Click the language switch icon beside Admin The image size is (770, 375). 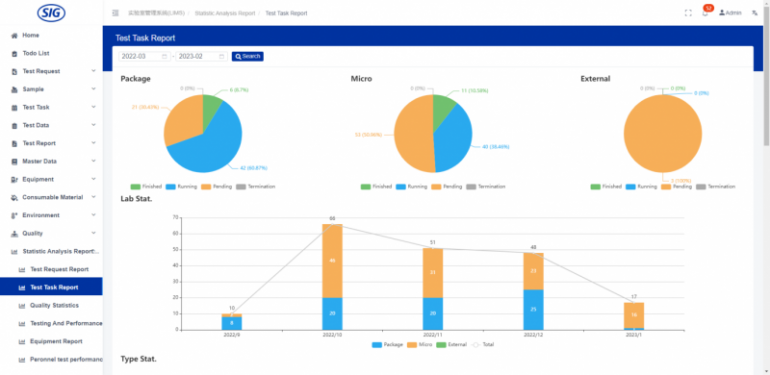[x=754, y=13]
